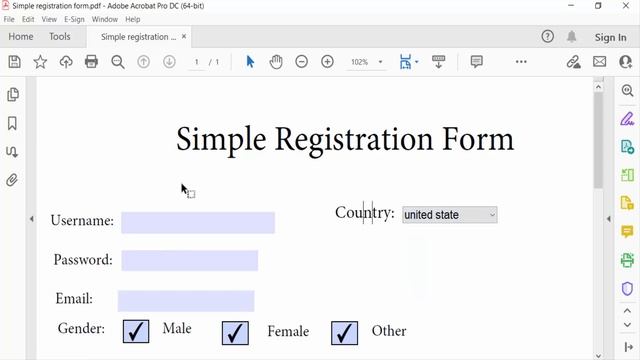This screenshot has height=360, width=640.
Task: Click the Sign In button
Action: point(610,37)
